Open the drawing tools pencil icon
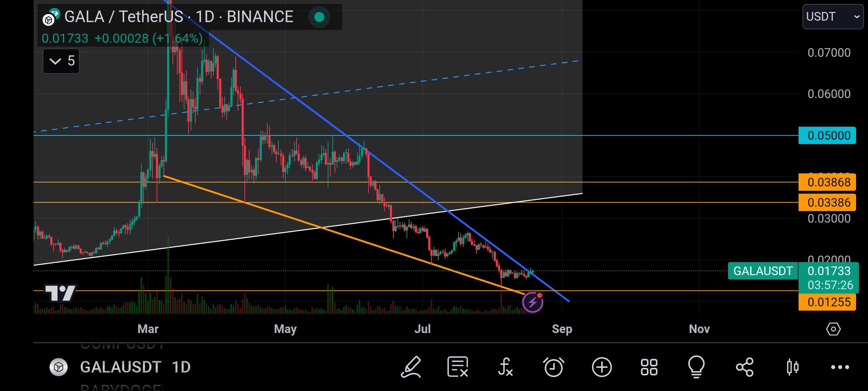The image size is (868, 391). coord(411,367)
